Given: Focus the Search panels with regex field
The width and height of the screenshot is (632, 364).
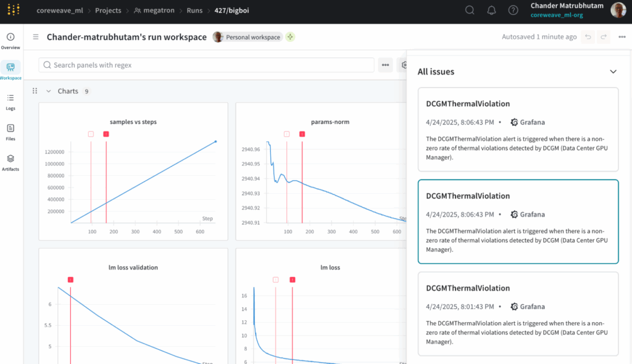Looking at the screenshot, I should click(206, 65).
